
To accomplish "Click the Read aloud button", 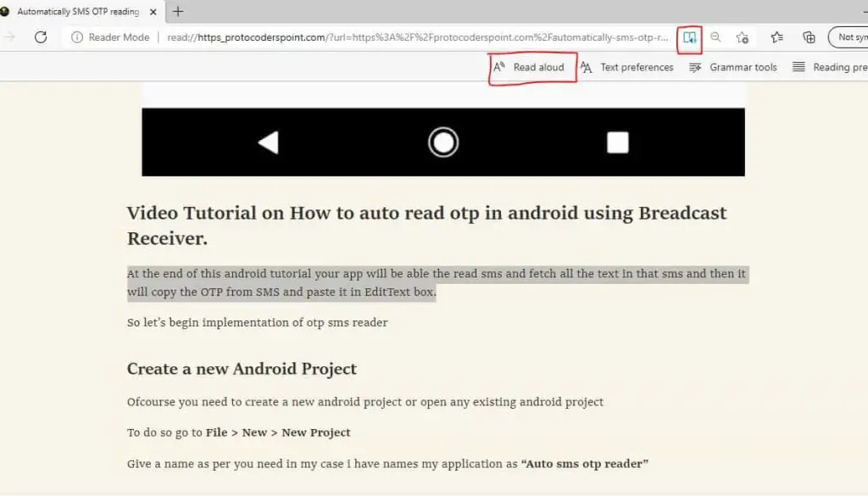I will (529, 67).
